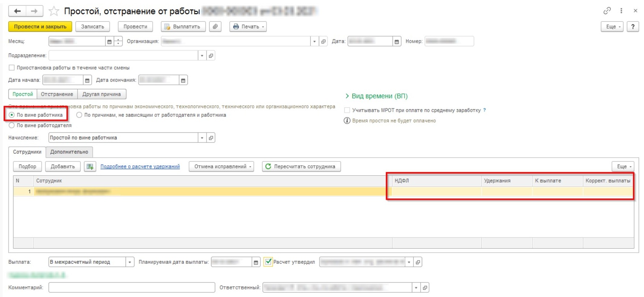Open Подразделение record via open-form icon
The width and height of the screenshot is (644, 297).
click(x=211, y=56)
